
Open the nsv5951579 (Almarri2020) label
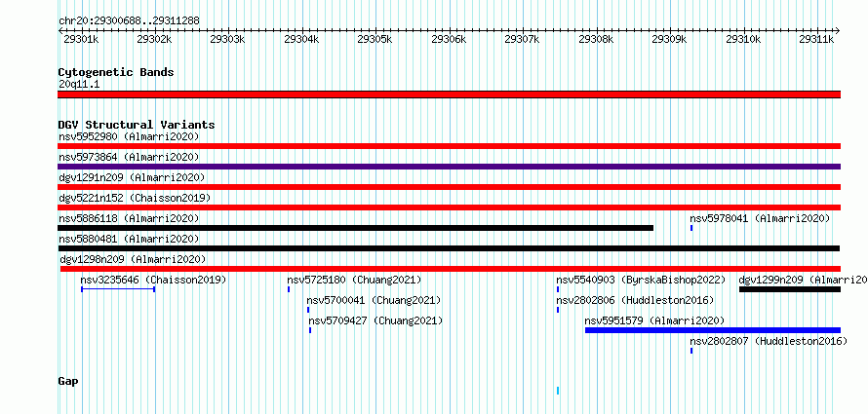(x=654, y=320)
